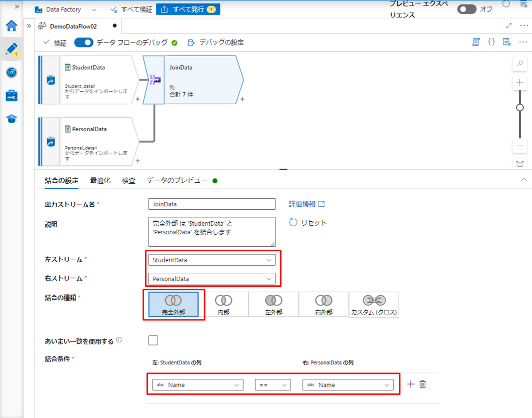This screenshot has width=532, height=418.
Task: Toggle the プレビュー エクスペリエンス switch
Action: 466,9
